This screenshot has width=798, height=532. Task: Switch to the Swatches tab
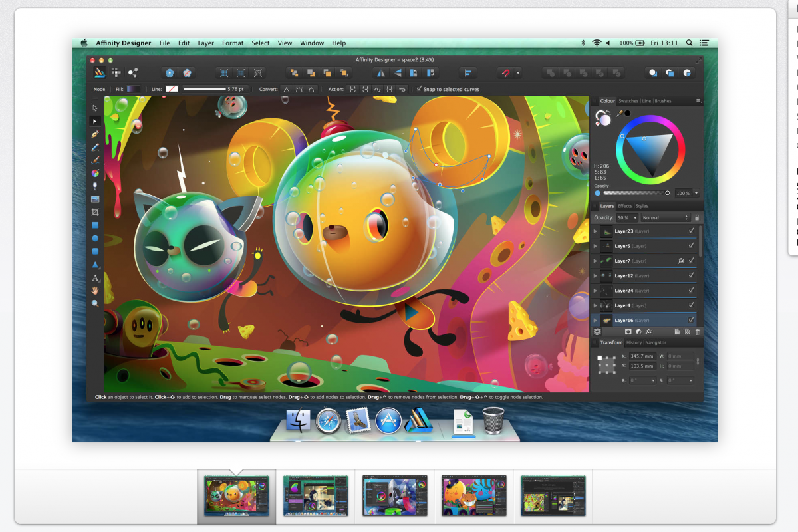tap(628, 101)
